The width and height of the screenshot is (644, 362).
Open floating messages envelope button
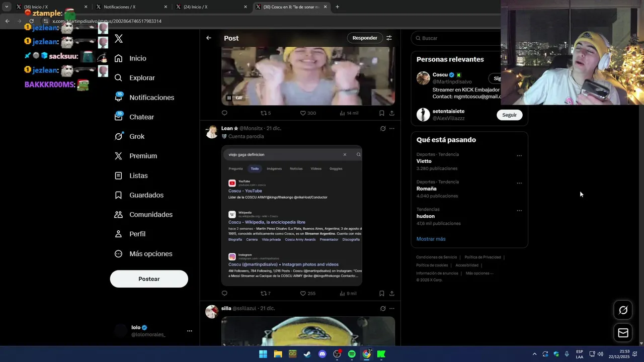(x=623, y=333)
